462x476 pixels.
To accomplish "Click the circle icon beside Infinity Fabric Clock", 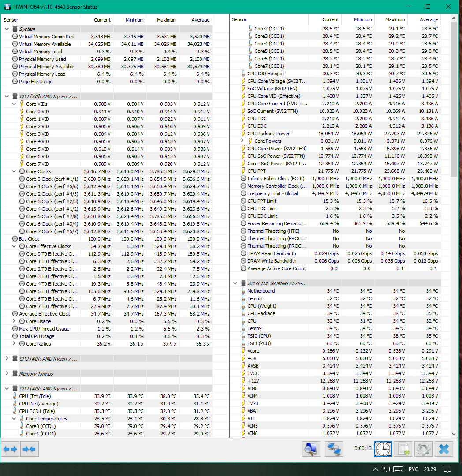I will [243, 178].
